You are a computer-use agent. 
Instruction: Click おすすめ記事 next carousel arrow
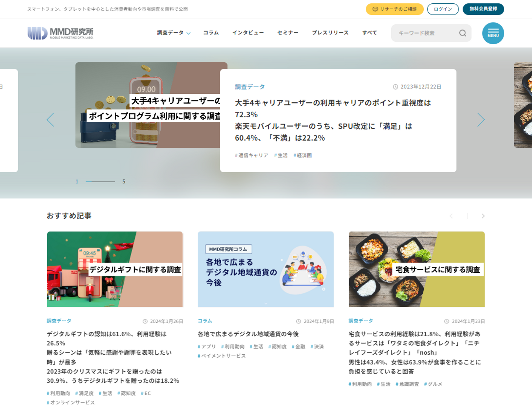(x=483, y=216)
